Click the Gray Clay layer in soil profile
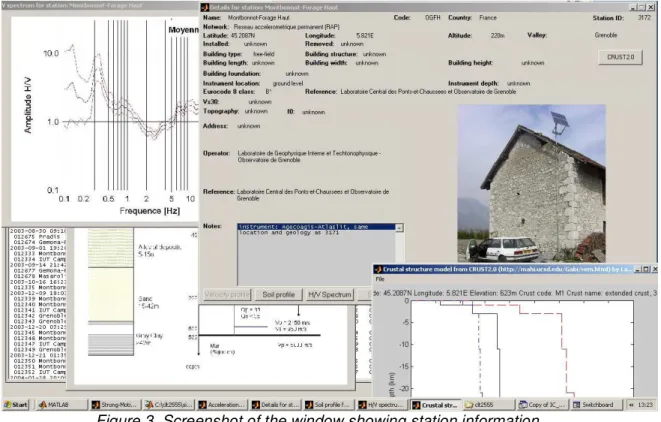Screen dimensions: 661x422 point(111,344)
